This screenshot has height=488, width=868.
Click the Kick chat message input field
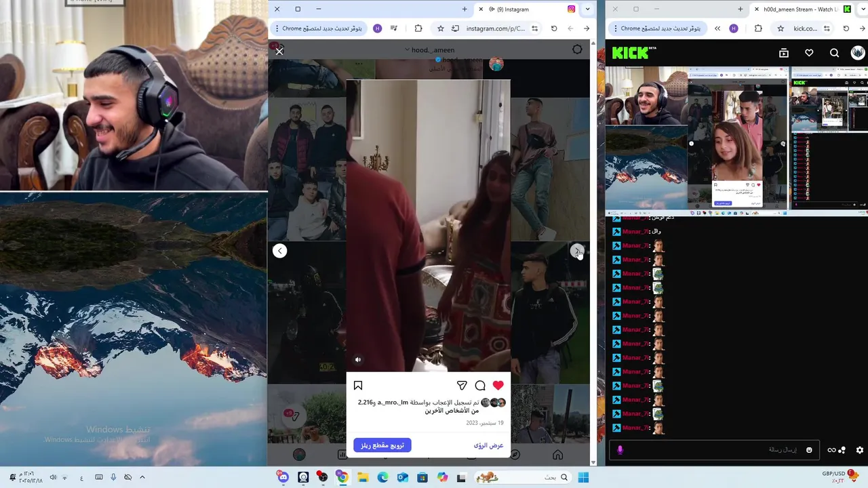click(x=715, y=449)
